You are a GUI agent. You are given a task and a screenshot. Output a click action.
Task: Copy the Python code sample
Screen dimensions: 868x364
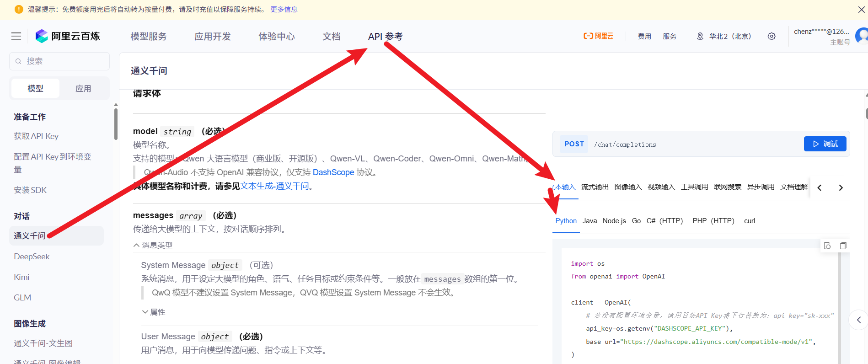tap(843, 246)
